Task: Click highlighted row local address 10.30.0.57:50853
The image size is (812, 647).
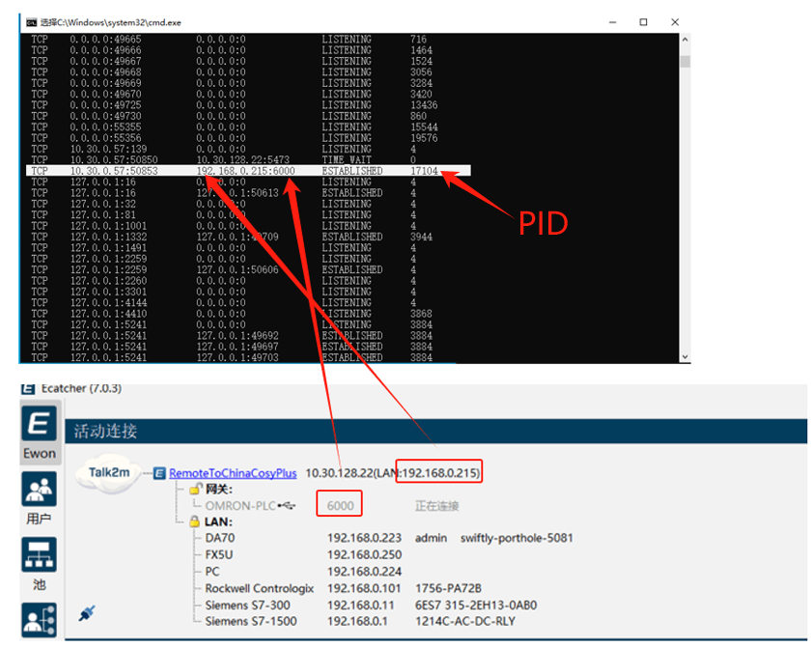Action: coord(114,171)
